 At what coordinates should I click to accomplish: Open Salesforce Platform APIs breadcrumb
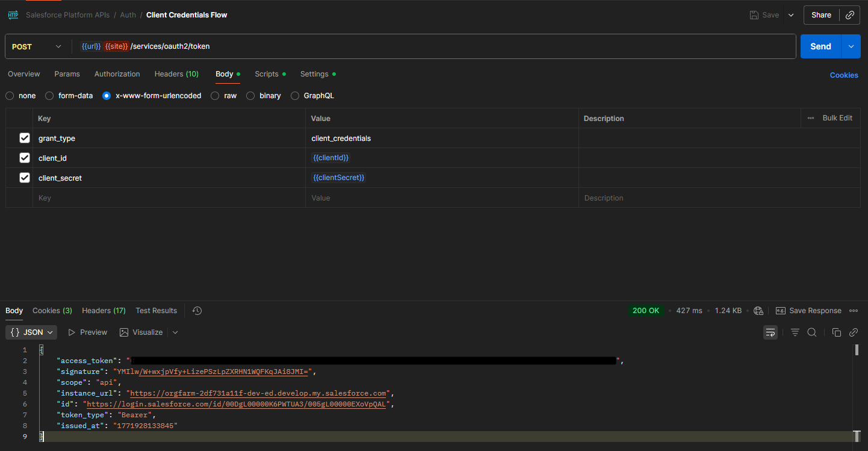tap(67, 15)
